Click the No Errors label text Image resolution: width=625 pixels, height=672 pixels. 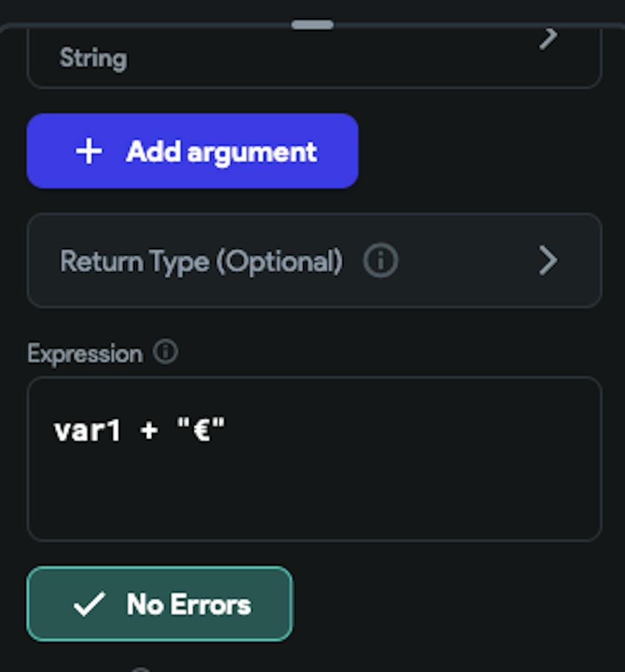pyautogui.click(x=189, y=605)
